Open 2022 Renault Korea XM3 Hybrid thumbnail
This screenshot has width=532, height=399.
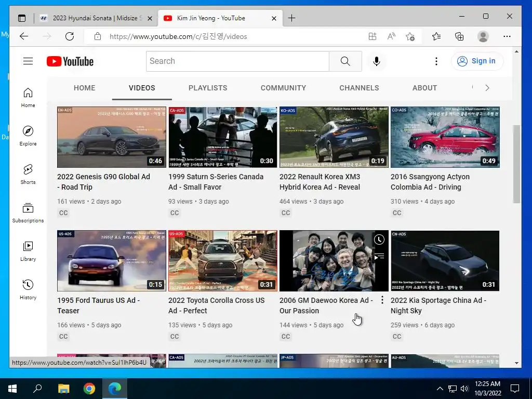[x=334, y=137]
